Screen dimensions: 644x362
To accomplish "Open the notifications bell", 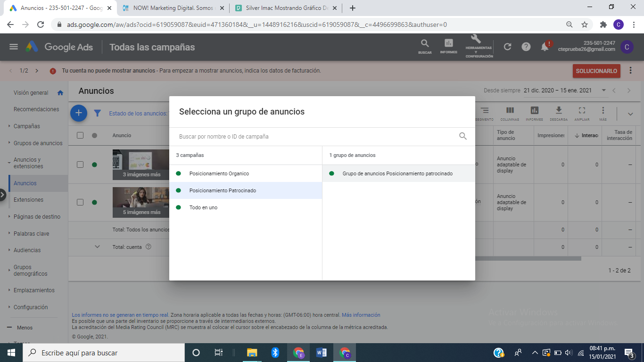I will [545, 47].
